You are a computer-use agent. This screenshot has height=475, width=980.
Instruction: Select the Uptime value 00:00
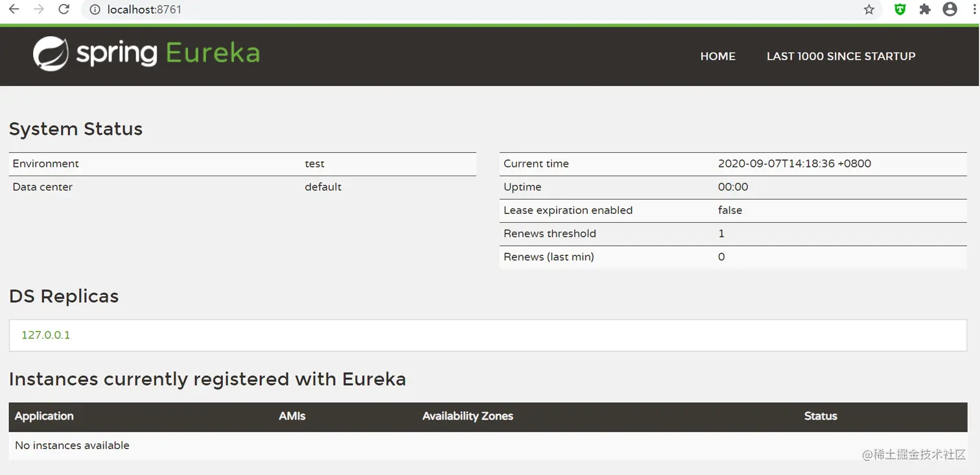733,187
